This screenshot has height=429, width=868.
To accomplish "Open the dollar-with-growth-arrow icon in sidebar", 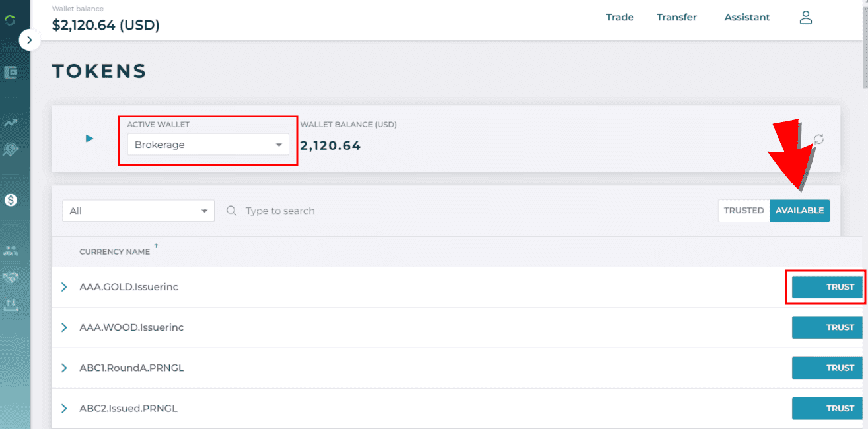I will point(11,150).
